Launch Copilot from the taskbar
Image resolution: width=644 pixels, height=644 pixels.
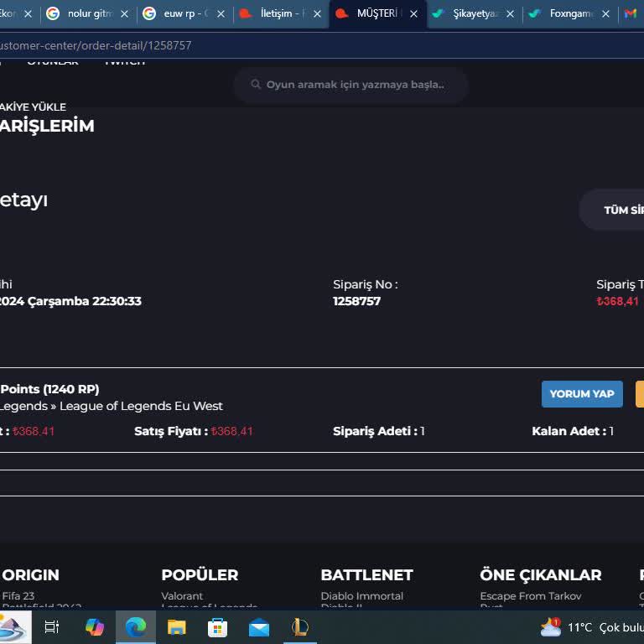(x=95, y=627)
